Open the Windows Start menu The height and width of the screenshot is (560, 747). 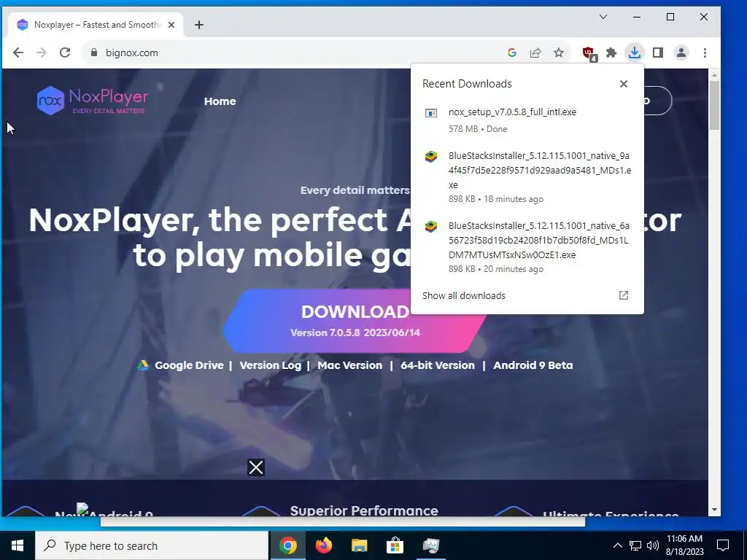coord(18,545)
